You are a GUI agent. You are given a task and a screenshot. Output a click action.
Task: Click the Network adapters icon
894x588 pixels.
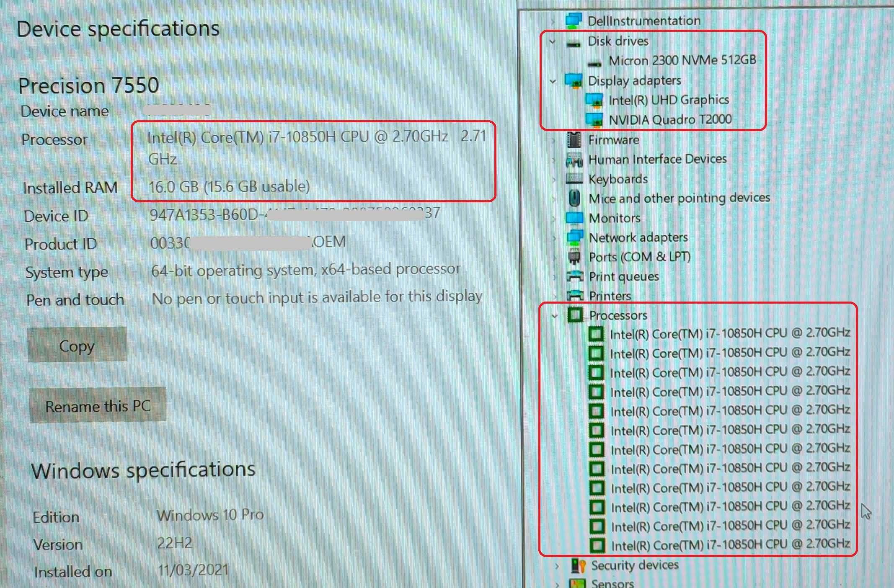[575, 237]
